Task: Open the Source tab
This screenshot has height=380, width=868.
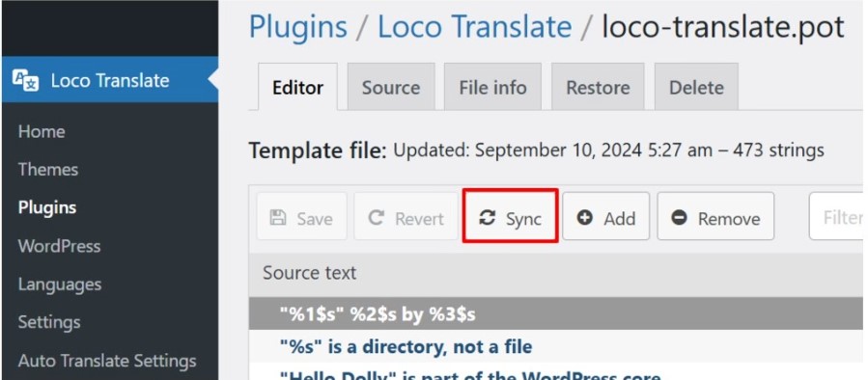Action: 391,88
